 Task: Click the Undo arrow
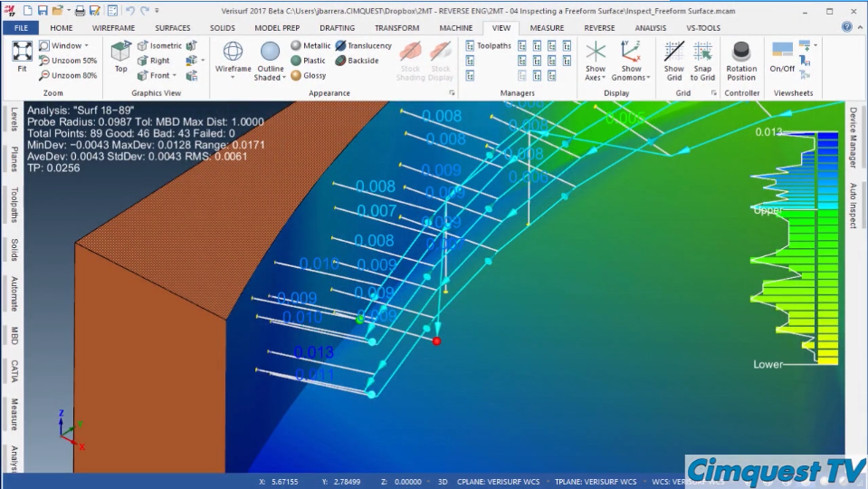click(x=129, y=11)
